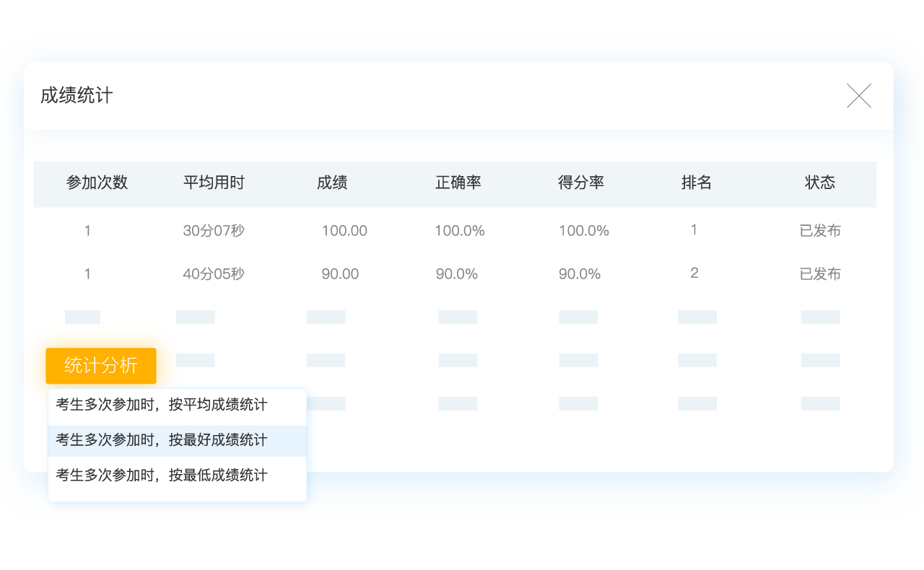
Task: Click 已发布 status in the second row
Action: point(820,274)
